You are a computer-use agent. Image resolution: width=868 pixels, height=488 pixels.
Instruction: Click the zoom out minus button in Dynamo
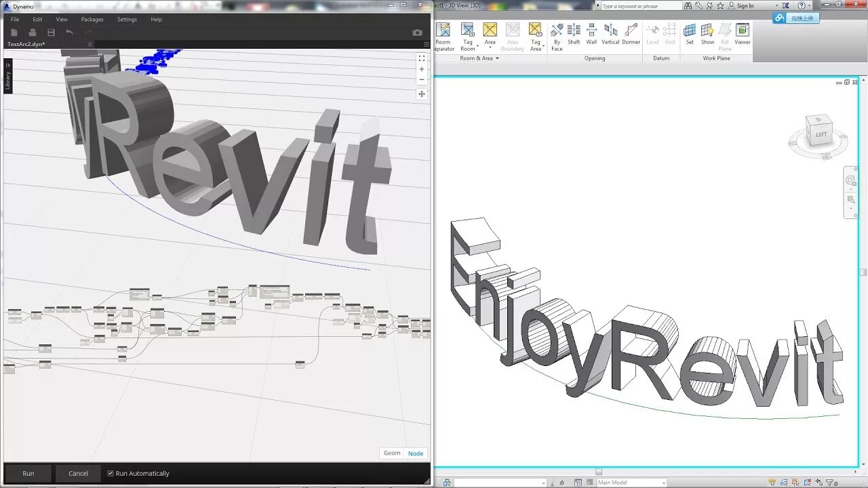pyautogui.click(x=421, y=79)
